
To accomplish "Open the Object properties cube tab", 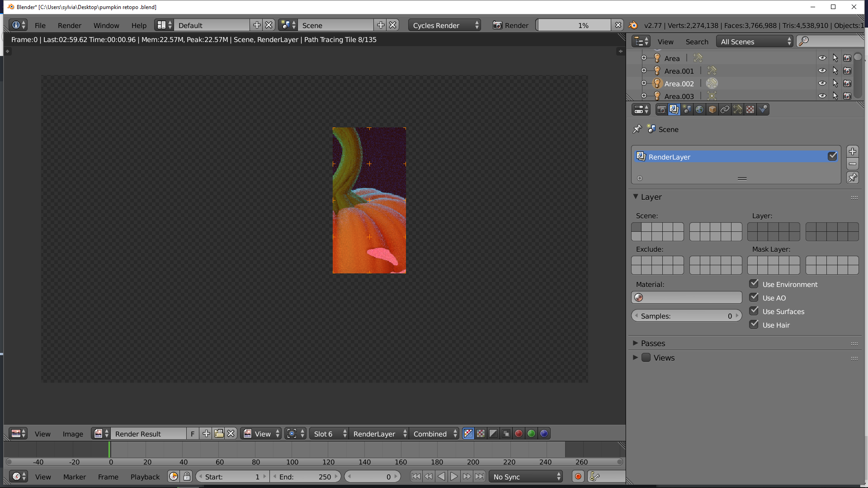I will (x=712, y=110).
